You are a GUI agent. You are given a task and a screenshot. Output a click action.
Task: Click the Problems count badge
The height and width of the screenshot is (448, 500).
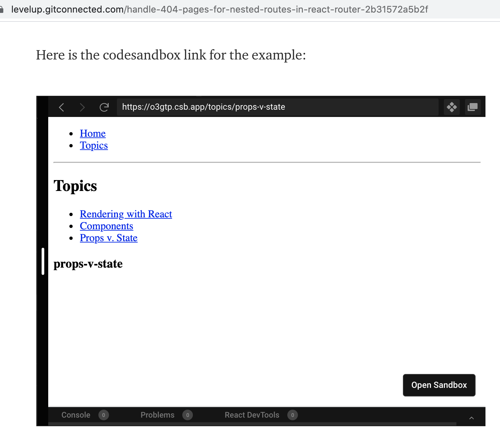tap(187, 415)
